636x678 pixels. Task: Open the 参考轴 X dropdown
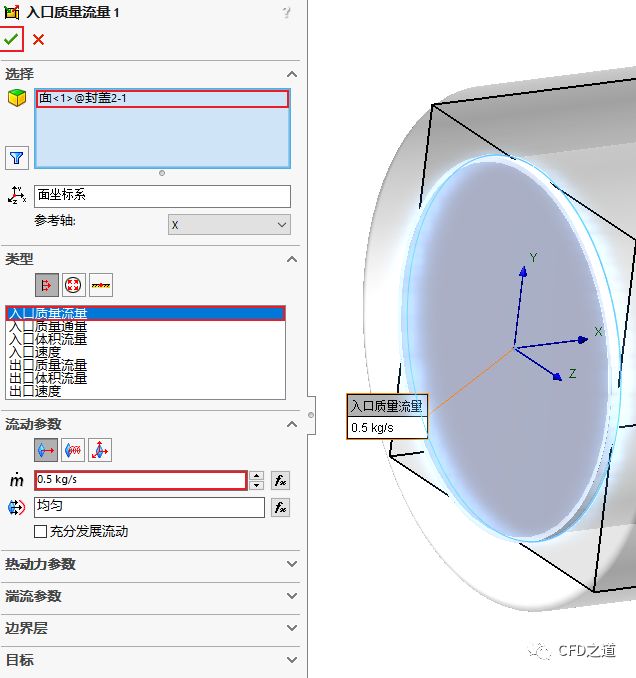point(229,225)
